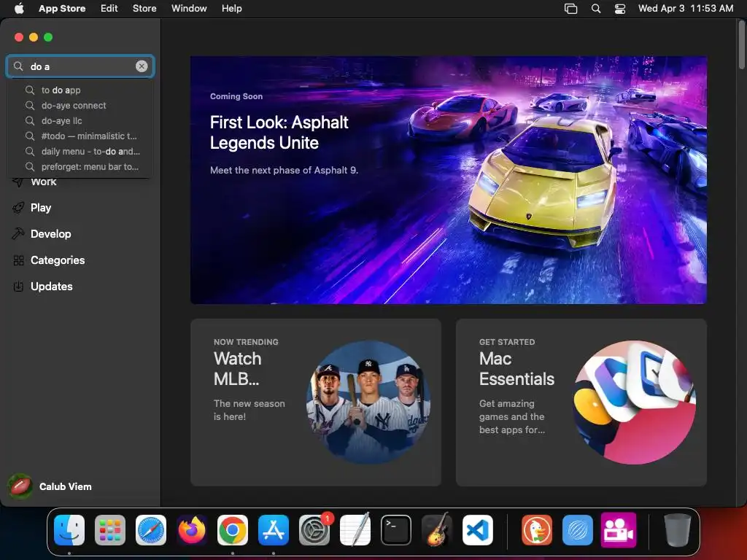
Task: Open the Asphalt Legends Unite feature banner
Action: click(x=449, y=179)
